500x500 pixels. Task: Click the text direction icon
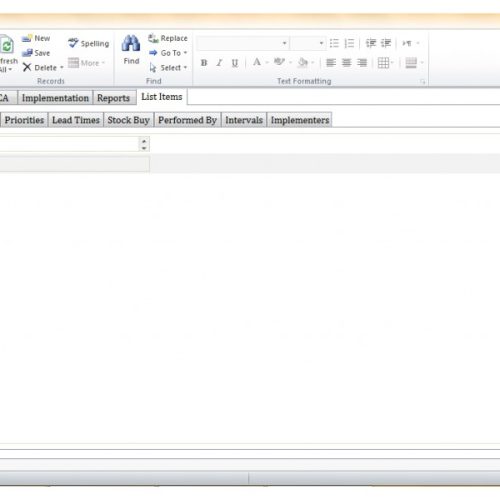(407, 43)
